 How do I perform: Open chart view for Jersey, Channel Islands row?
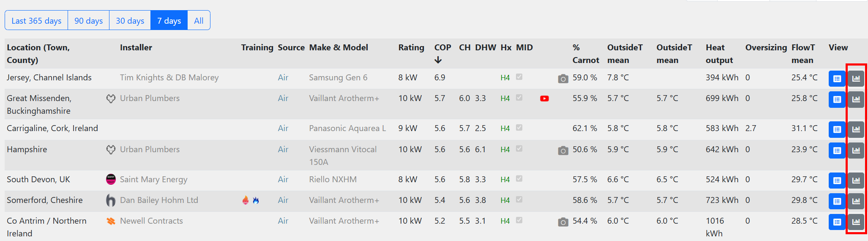pos(856,79)
